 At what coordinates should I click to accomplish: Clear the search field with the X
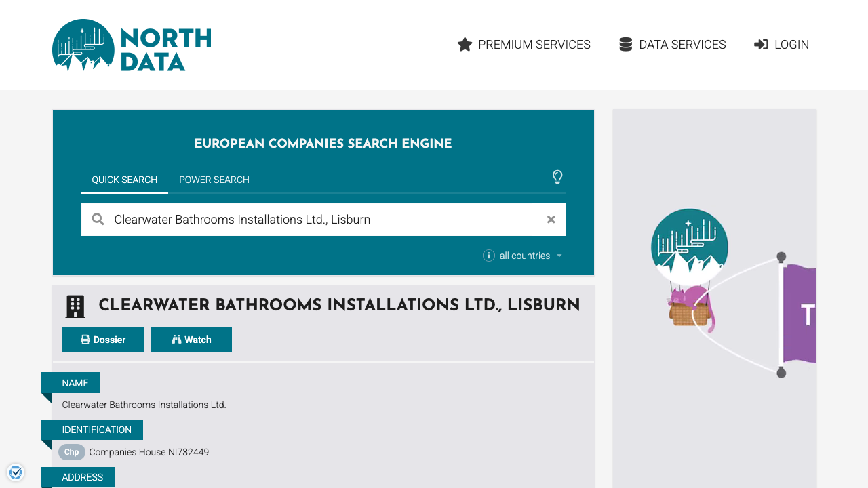pyautogui.click(x=551, y=219)
